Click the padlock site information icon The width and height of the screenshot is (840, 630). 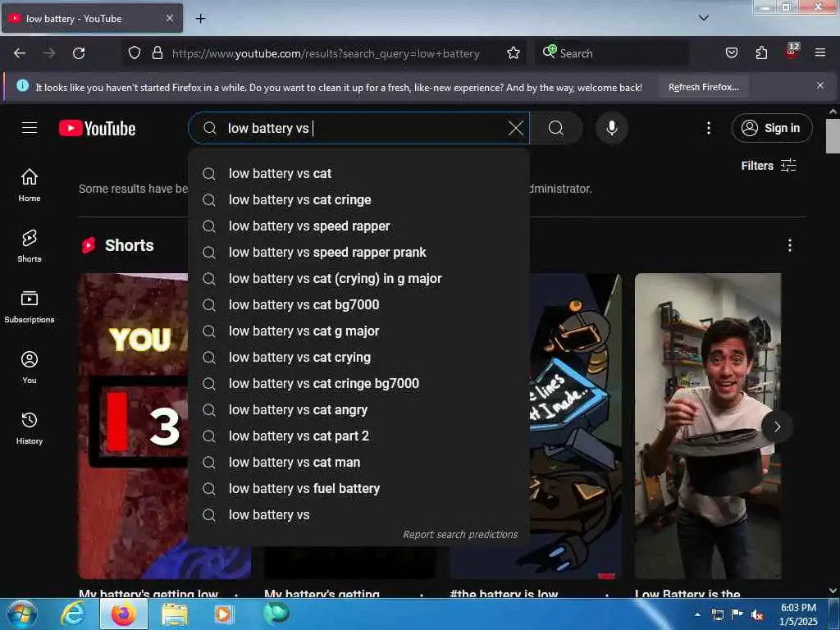(157, 53)
